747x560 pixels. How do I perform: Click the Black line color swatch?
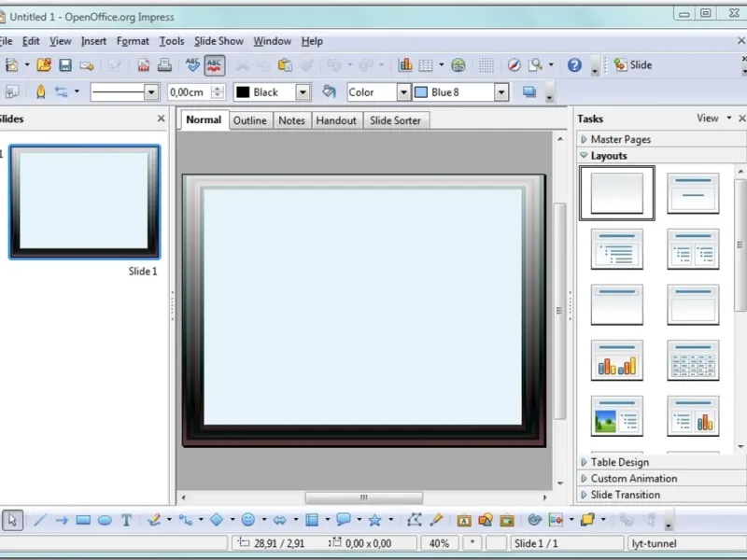click(243, 91)
